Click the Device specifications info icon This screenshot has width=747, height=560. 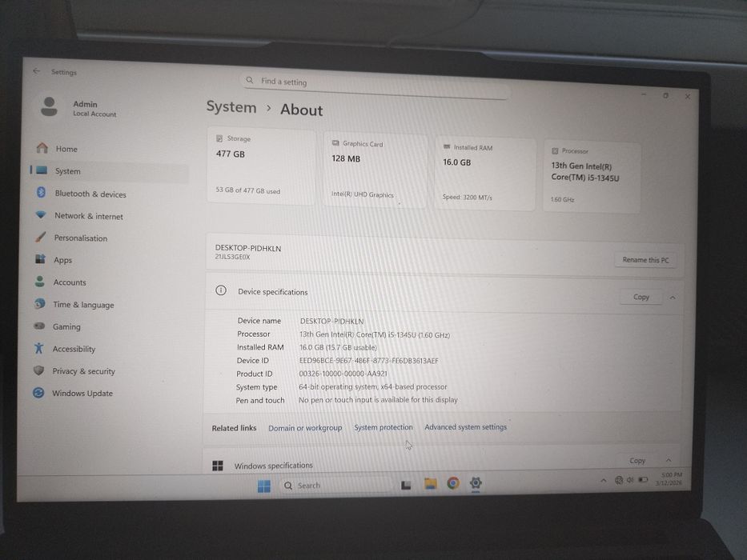221,290
